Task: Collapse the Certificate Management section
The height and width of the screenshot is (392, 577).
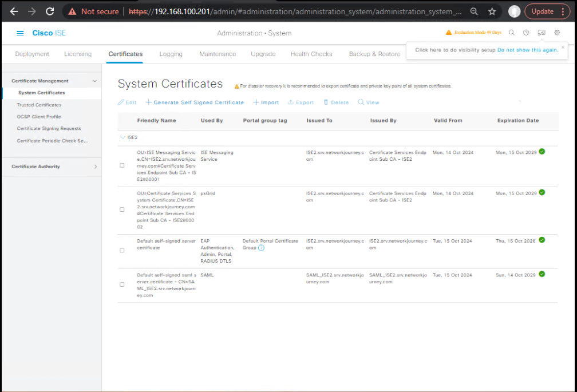Action: [x=94, y=81]
